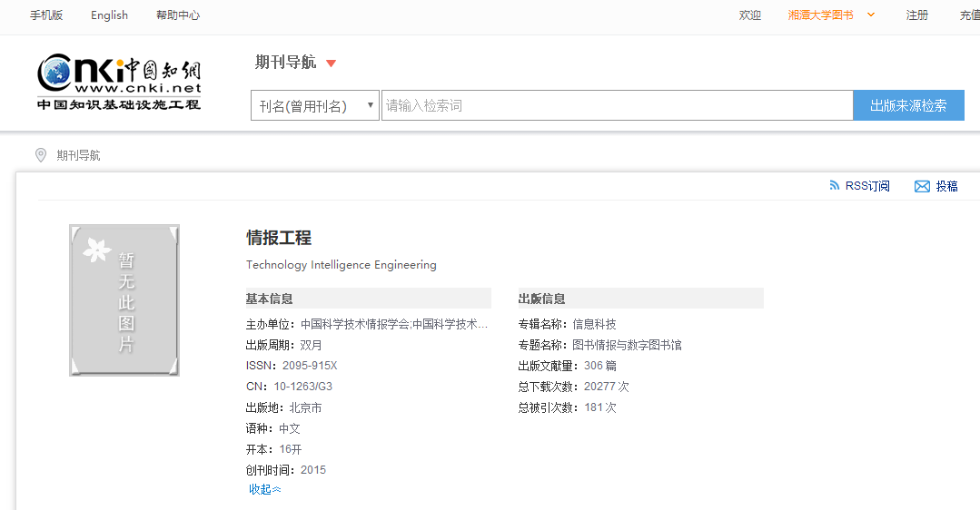Click the RSS feed icon

click(835, 186)
